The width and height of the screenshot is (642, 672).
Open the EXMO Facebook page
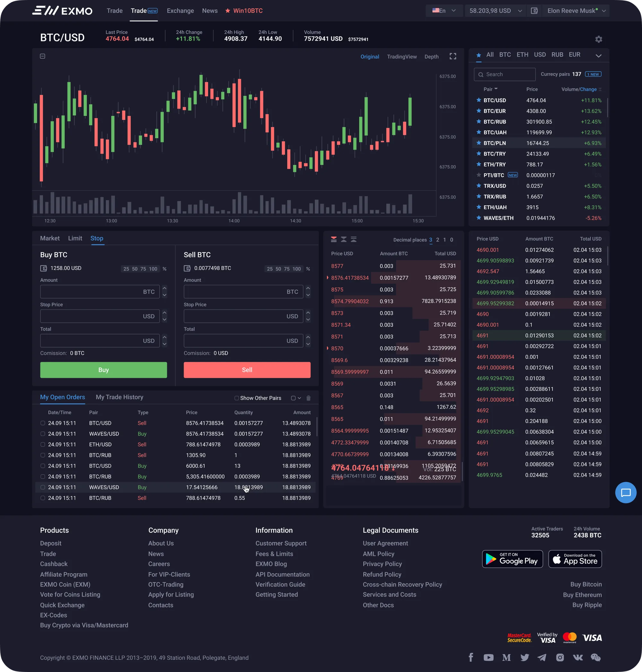coord(471,657)
